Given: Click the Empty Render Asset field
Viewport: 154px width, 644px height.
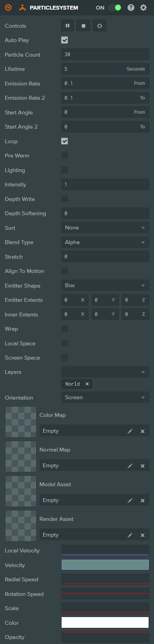Looking at the screenshot, I should point(94,535).
